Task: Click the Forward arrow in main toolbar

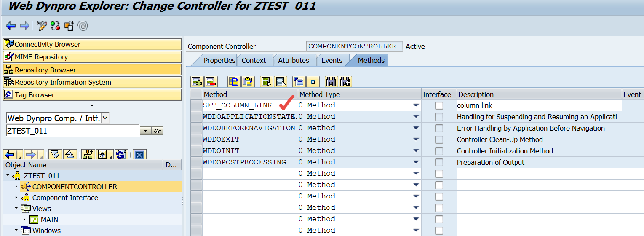Action: [x=25, y=26]
